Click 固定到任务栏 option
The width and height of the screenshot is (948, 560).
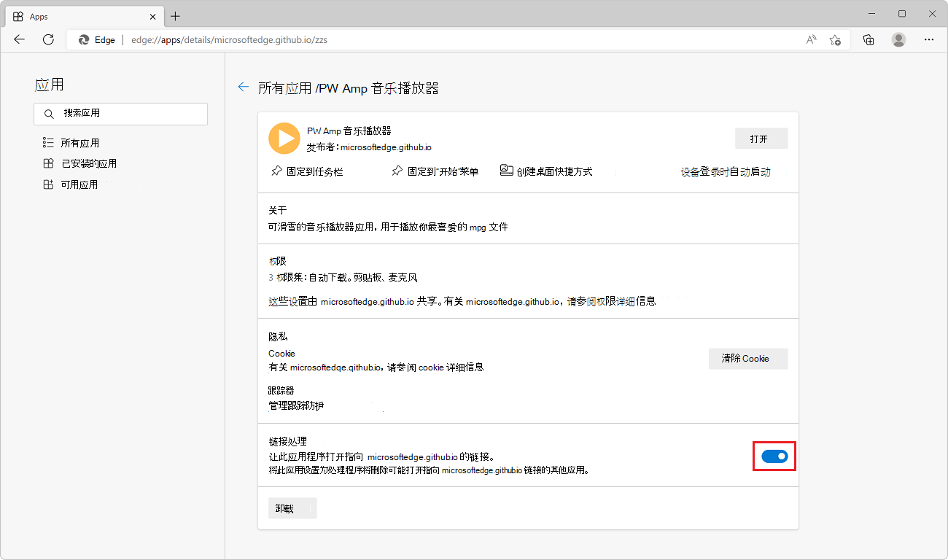(306, 171)
